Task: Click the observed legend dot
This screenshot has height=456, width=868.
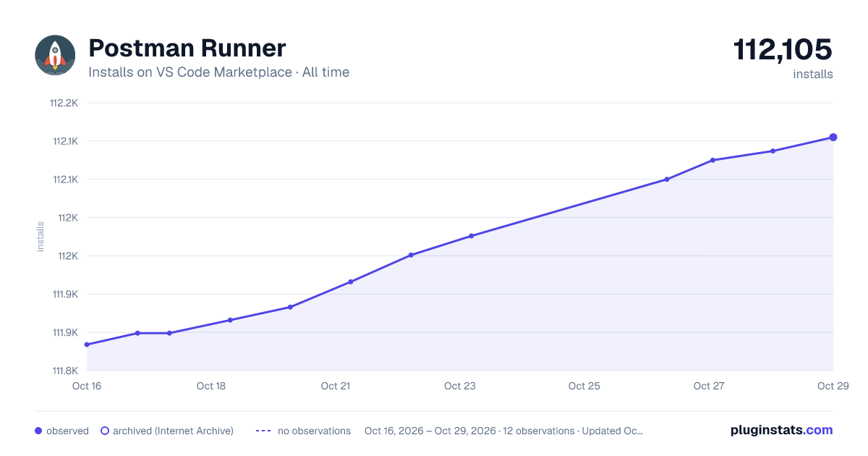Action: coord(38,431)
